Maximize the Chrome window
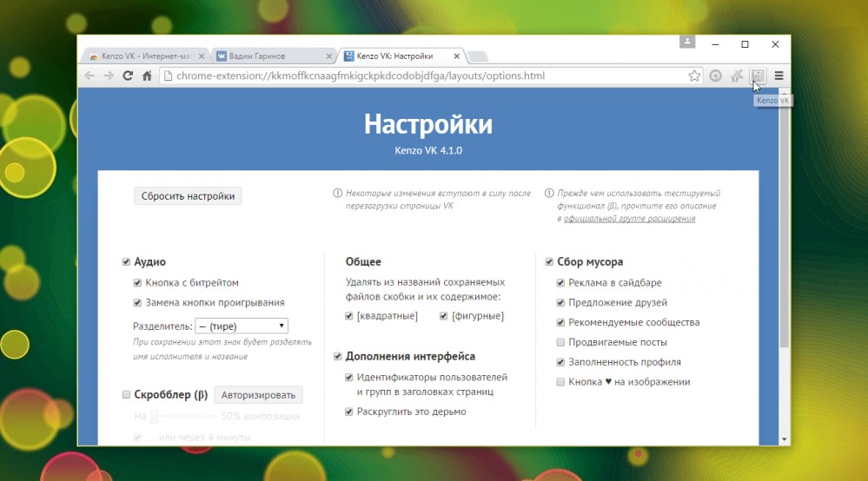 click(x=745, y=44)
